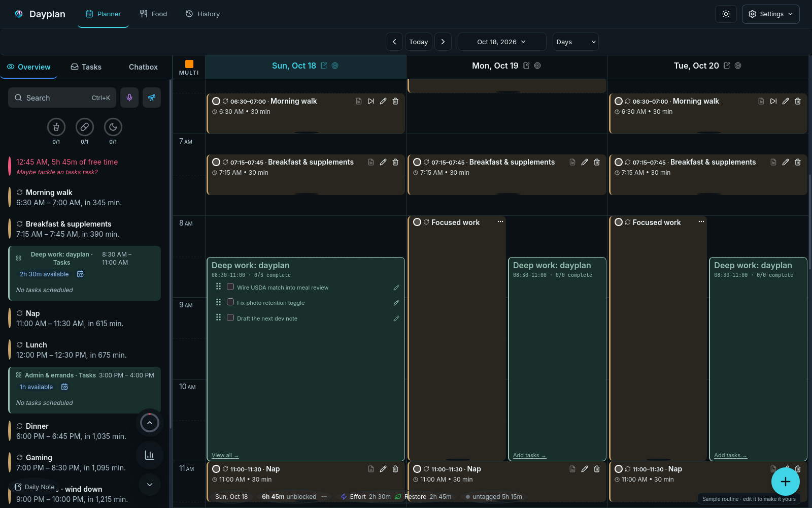The width and height of the screenshot is (812, 508).
Task: Check 'Draft the next dev note' task
Action: click(x=230, y=318)
